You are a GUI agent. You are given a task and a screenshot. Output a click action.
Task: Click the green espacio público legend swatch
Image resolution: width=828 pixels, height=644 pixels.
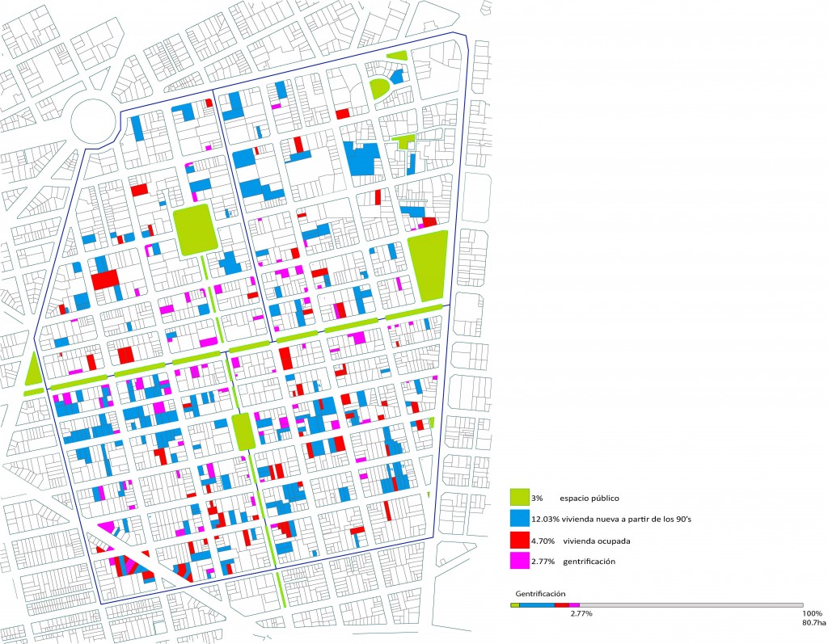pos(520,497)
